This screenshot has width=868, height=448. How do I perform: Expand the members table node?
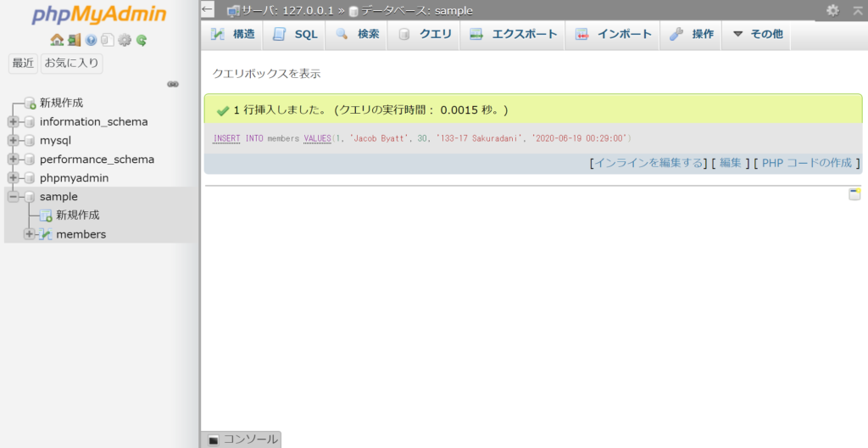pyautogui.click(x=30, y=234)
